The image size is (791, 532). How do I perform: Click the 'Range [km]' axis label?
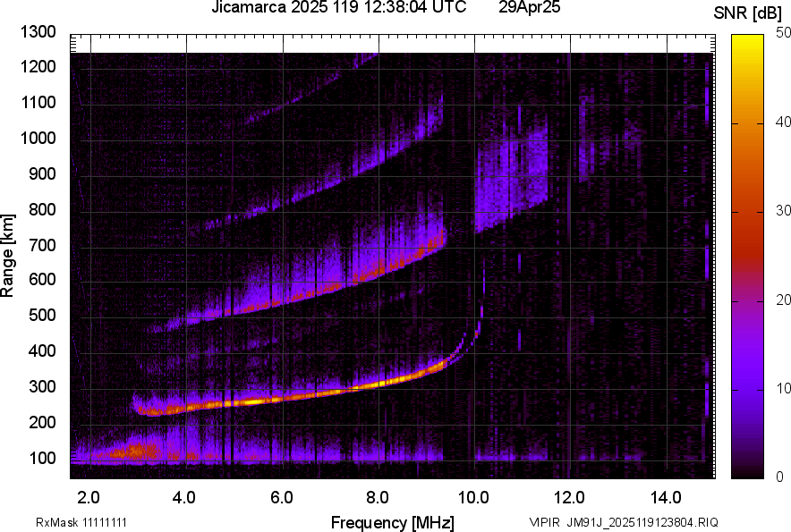coord(7,256)
